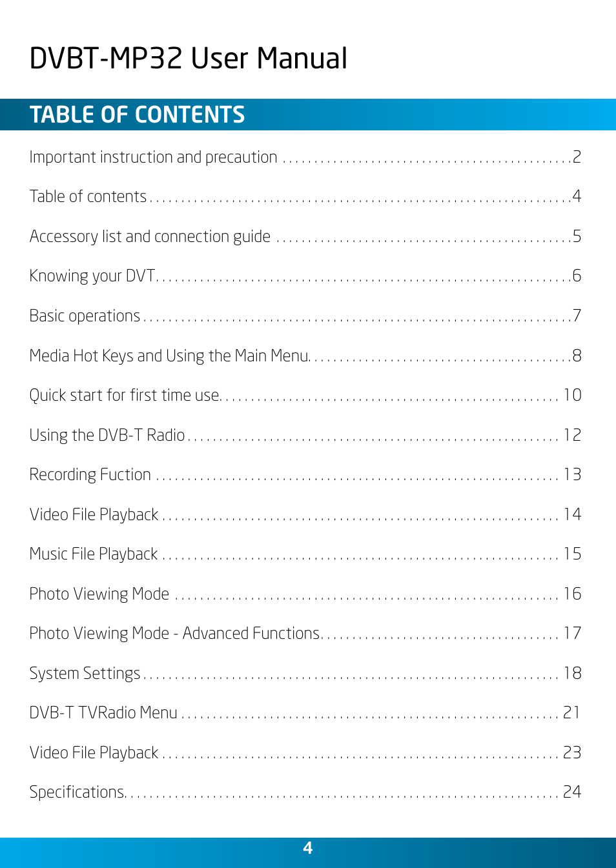
Task: Open 'Media Hot Keys and Using the Main Menu'
Action: (305, 356)
